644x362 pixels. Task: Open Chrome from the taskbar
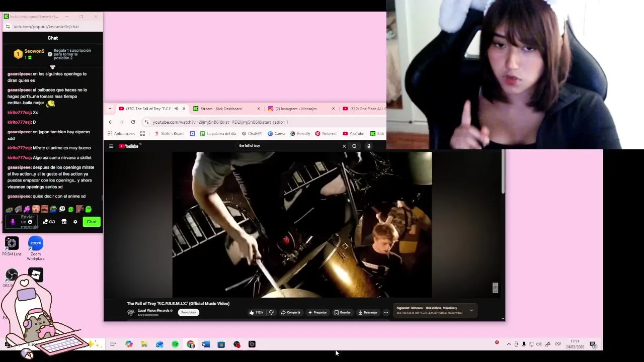(x=190, y=344)
